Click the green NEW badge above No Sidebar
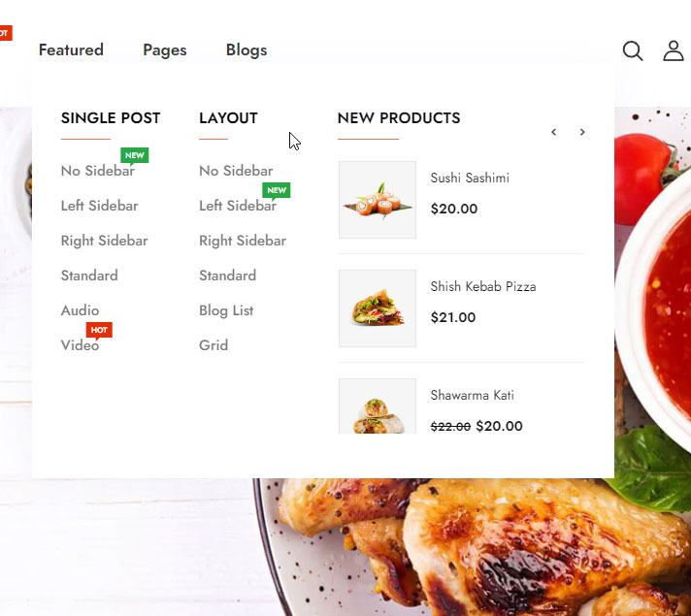Image resolution: width=691 pixels, height=616 pixels. tap(134, 155)
